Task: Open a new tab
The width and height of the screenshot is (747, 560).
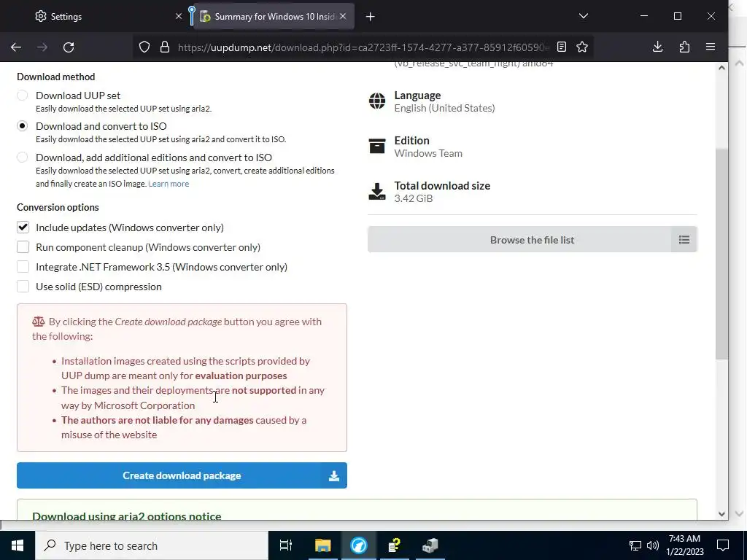Action: click(x=370, y=17)
